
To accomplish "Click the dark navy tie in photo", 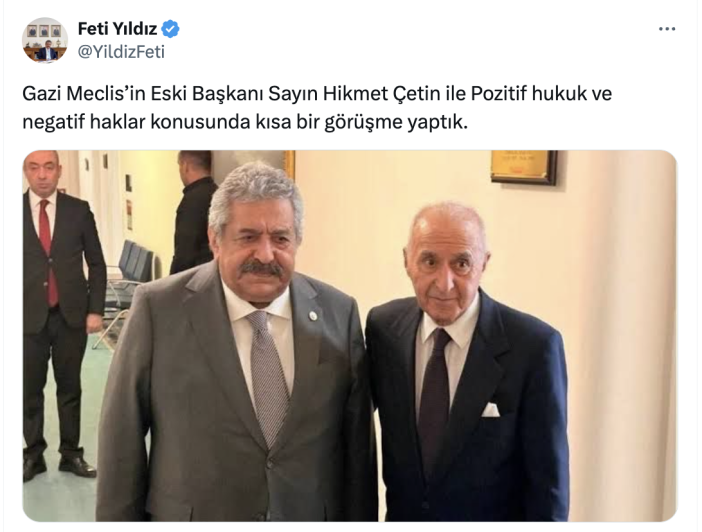I will coord(434,399).
